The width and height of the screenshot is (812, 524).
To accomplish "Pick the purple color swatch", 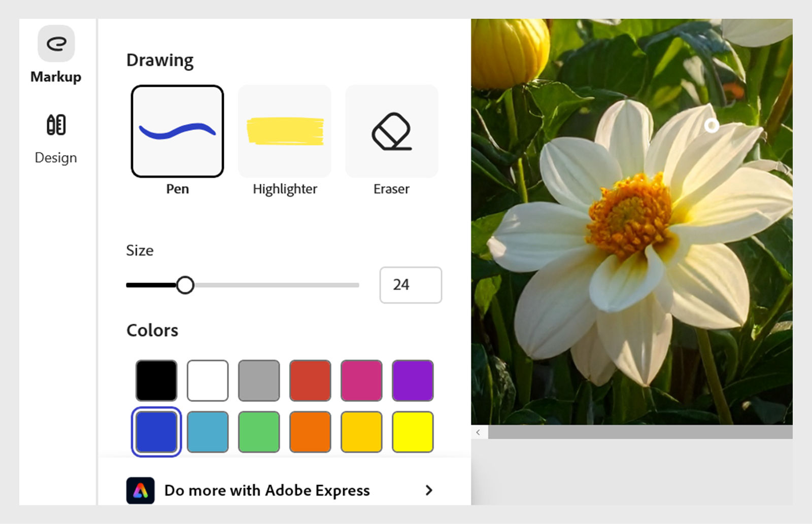I will (412, 380).
